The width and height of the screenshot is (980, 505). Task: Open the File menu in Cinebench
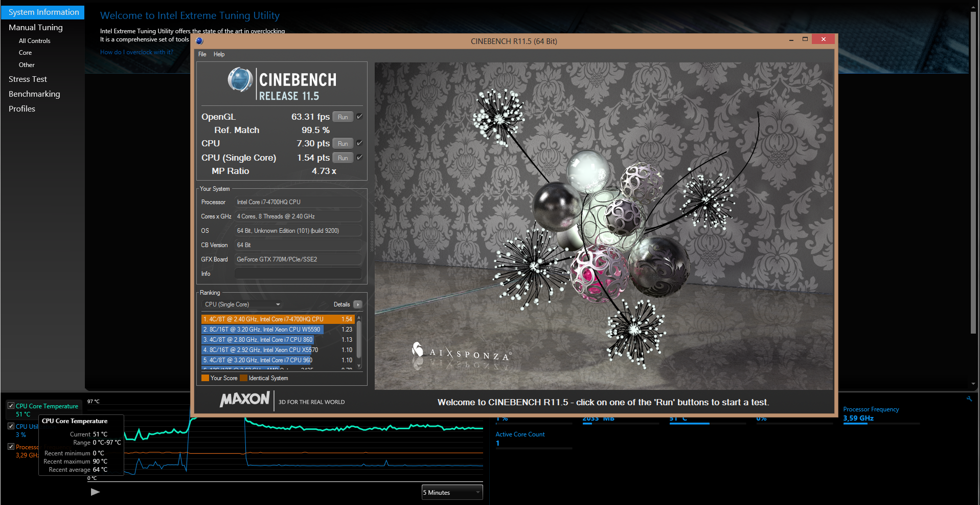tap(202, 54)
